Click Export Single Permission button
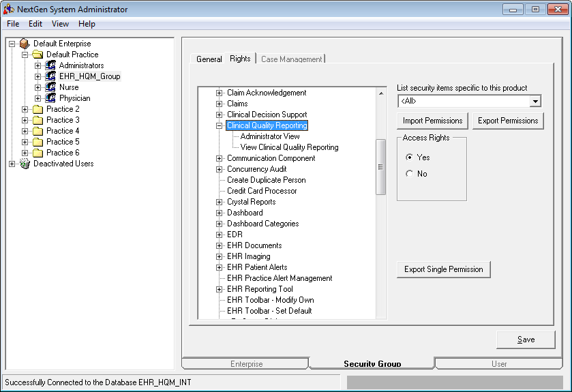 point(443,269)
